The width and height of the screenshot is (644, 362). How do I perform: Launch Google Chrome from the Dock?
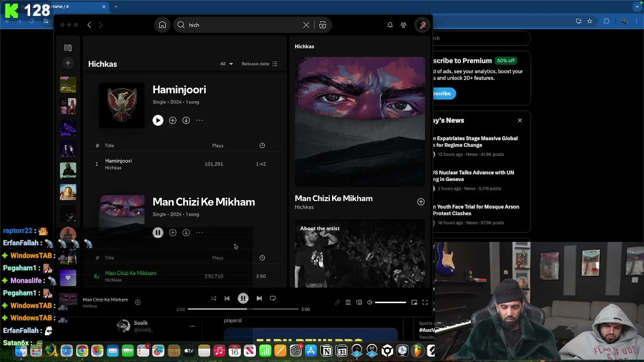click(x=82, y=351)
